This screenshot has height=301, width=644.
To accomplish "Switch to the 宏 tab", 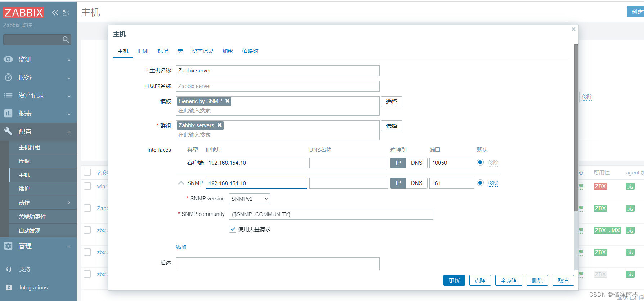I will point(180,51).
